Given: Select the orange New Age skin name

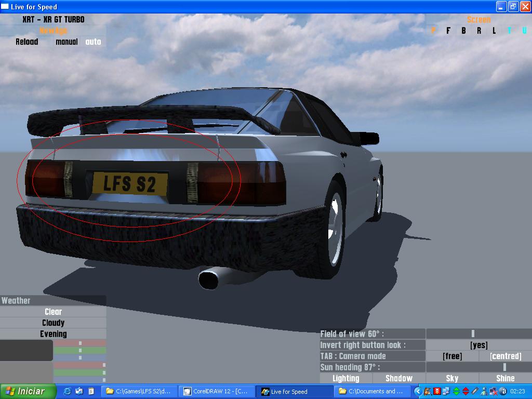Looking at the screenshot, I should coord(54,31).
